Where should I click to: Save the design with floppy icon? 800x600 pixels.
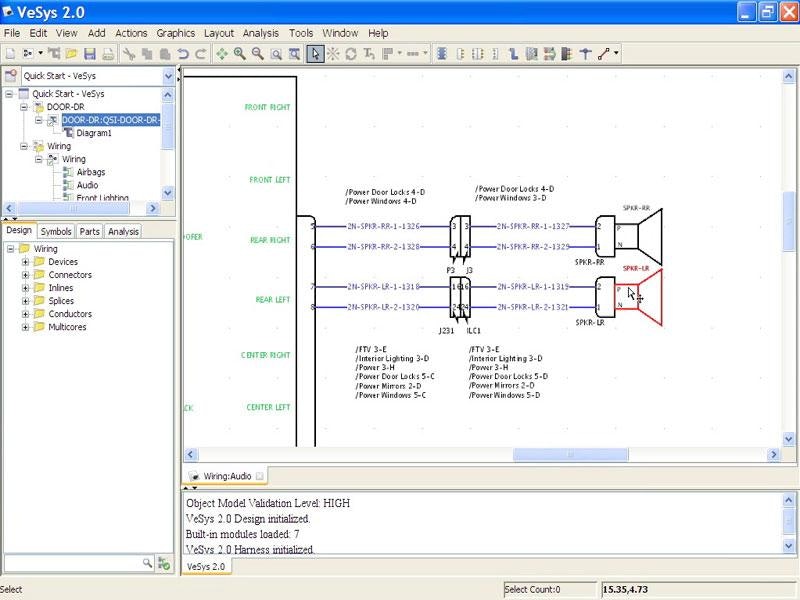pos(90,54)
